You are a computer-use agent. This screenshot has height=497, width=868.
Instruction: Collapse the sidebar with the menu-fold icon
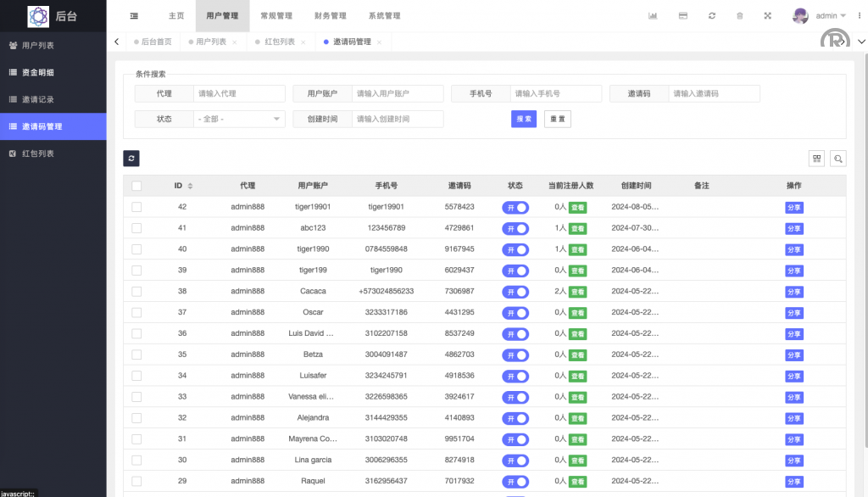[134, 16]
